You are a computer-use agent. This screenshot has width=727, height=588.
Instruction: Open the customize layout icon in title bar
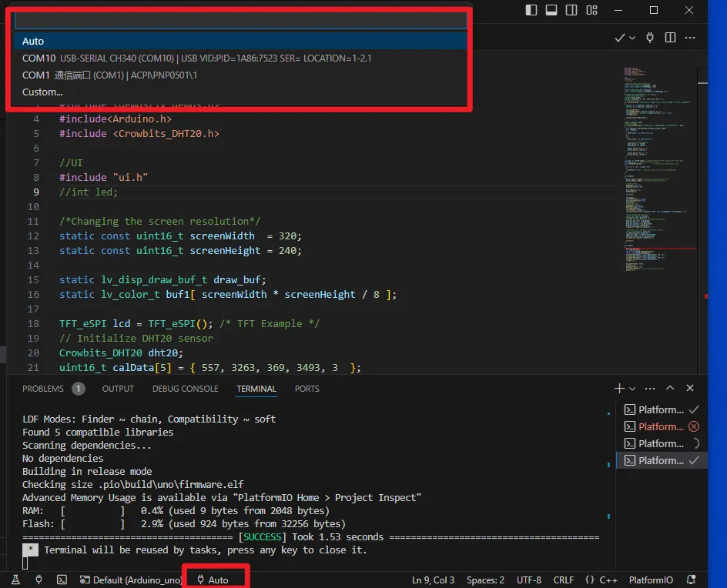(x=591, y=10)
